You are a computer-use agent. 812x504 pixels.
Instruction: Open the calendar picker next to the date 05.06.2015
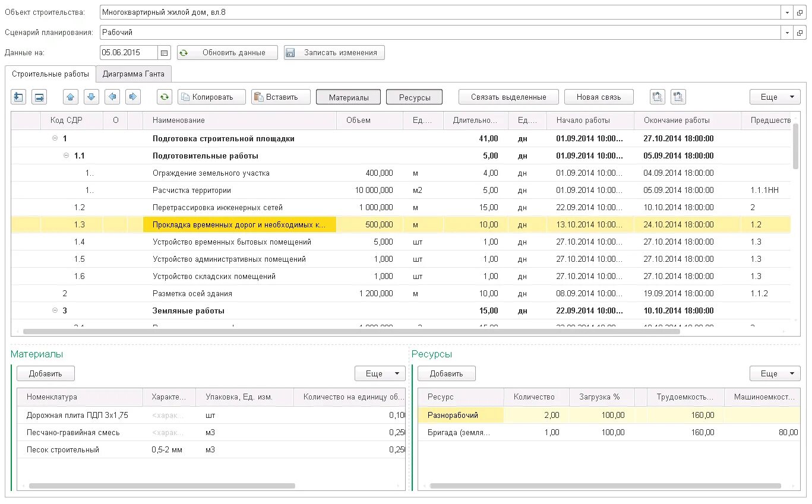[165, 53]
